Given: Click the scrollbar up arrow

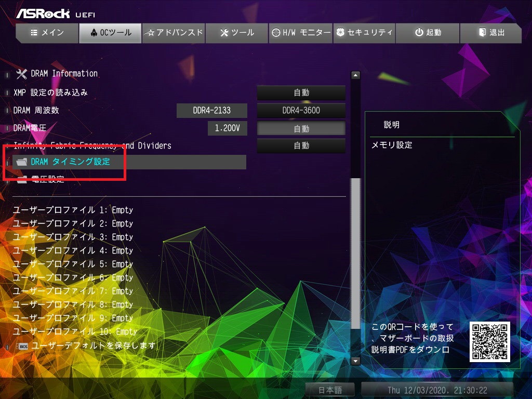Looking at the screenshot, I should pos(355,75).
